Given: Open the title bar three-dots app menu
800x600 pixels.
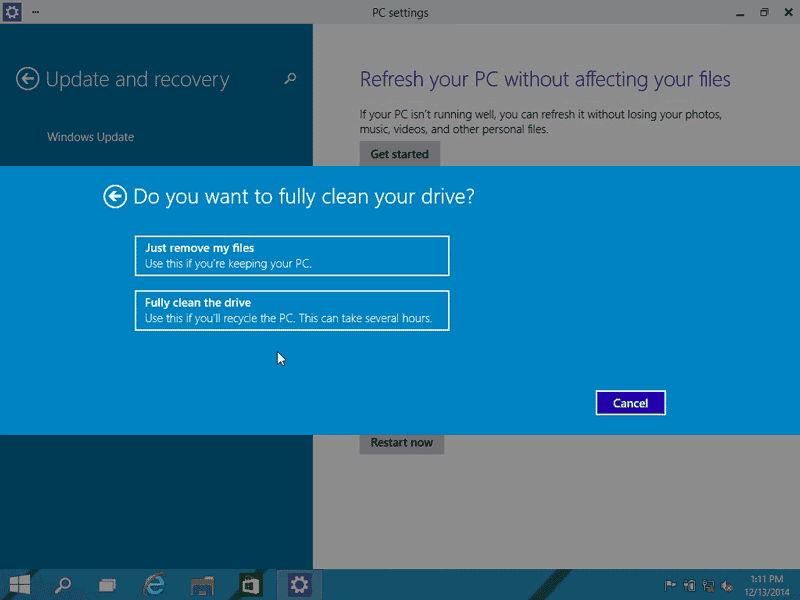Looking at the screenshot, I should (36, 12).
